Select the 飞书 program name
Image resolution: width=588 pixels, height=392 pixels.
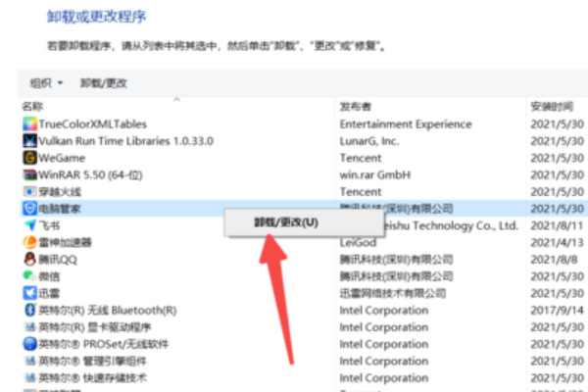(49, 225)
